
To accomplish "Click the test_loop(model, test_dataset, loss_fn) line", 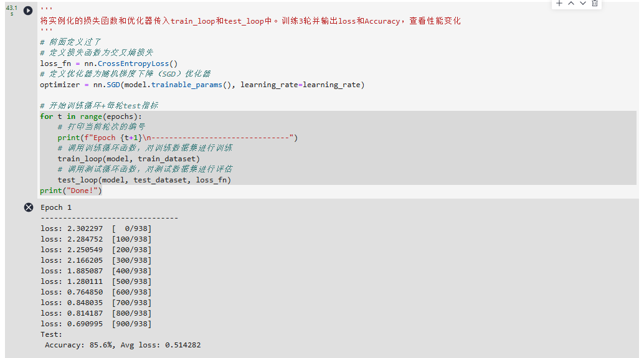I will click(144, 180).
